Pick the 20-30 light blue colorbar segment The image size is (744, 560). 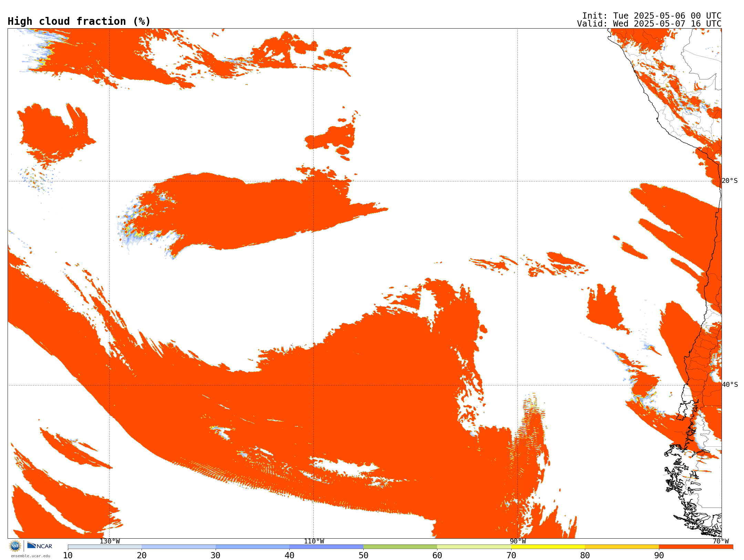point(178,547)
